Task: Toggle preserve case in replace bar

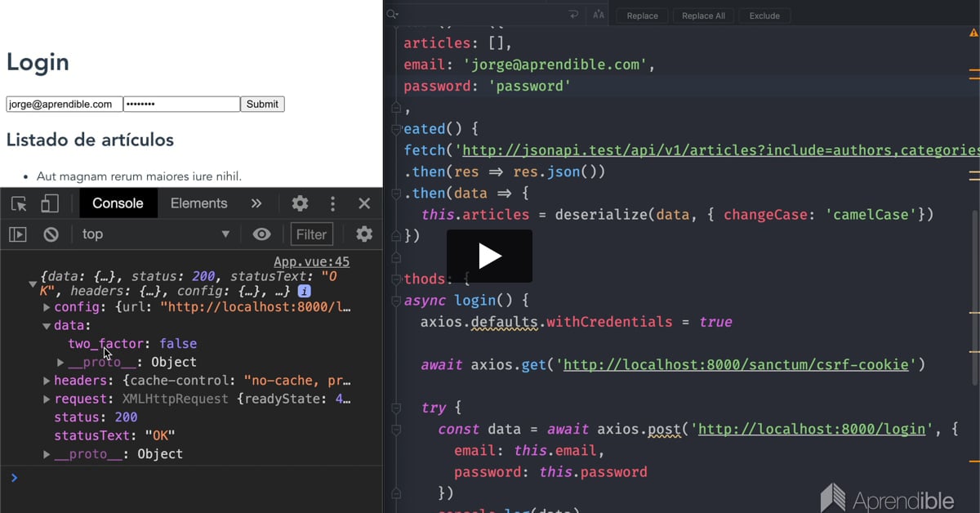Action: (598, 15)
